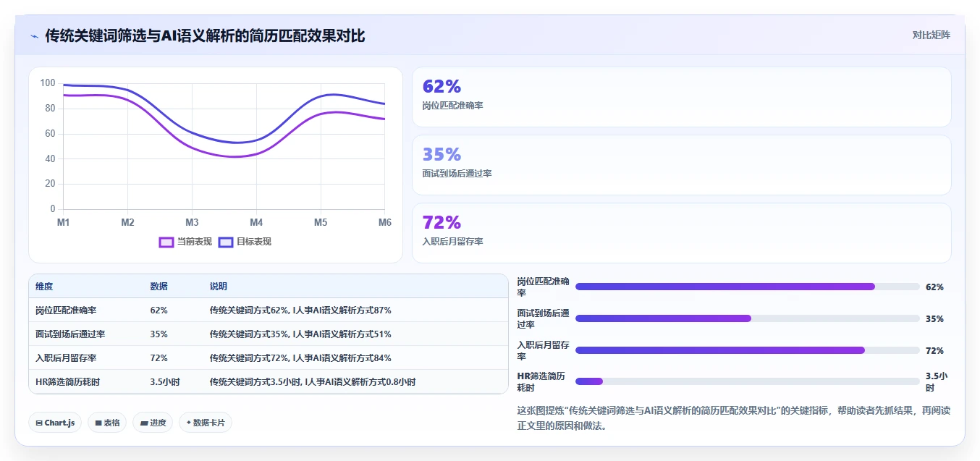Click the Chart.js chip
Screen dimensions: 980x461
tap(55, 423)
